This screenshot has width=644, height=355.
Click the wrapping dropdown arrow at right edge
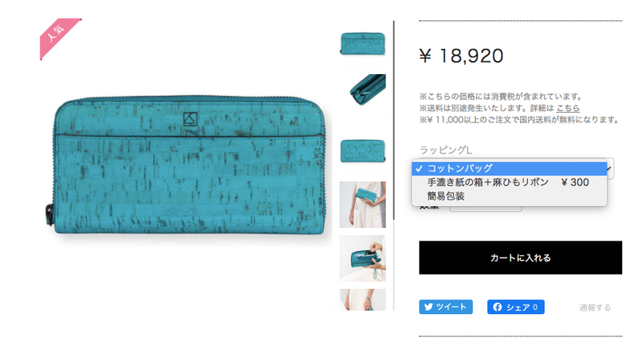(610, 168)
